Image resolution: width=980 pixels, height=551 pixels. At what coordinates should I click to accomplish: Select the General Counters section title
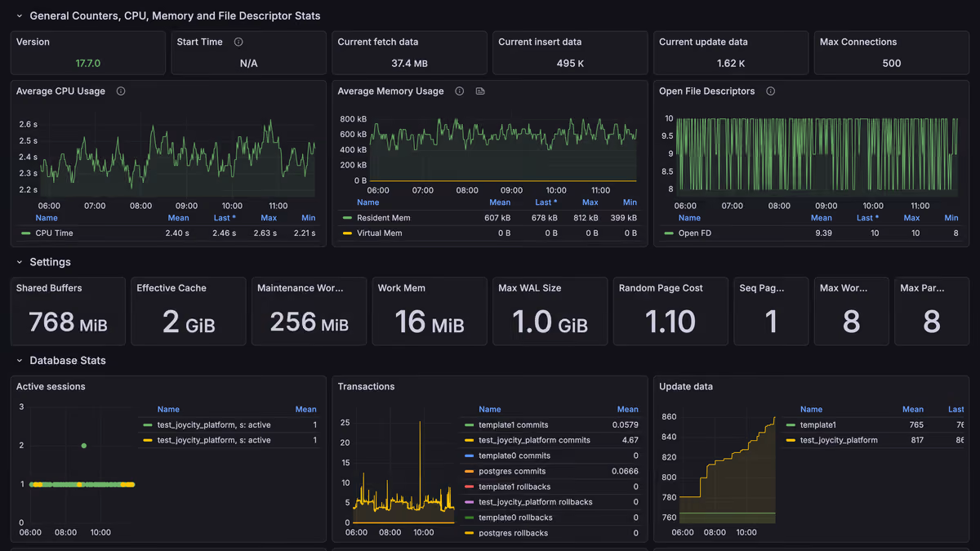(x=175, y=16)
